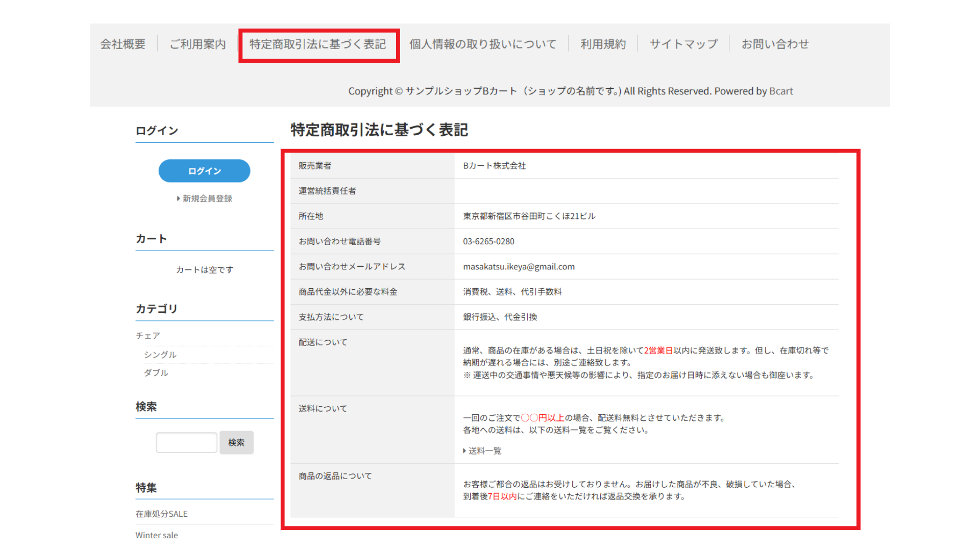Viewport: 980px width, 551px height.
Task: Click the arrow icon beside 新規会員登録
Action: point(178,198)
